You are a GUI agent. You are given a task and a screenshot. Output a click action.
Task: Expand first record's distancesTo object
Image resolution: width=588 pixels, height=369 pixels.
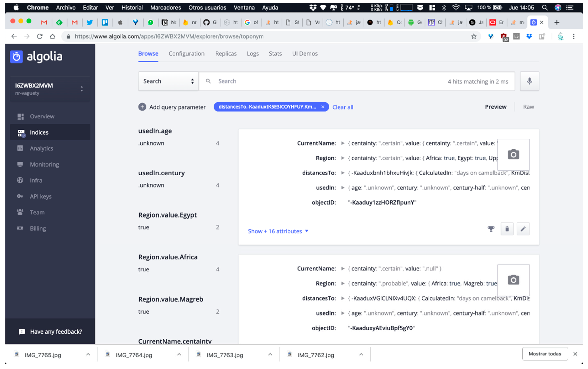(x=343, y=173)
